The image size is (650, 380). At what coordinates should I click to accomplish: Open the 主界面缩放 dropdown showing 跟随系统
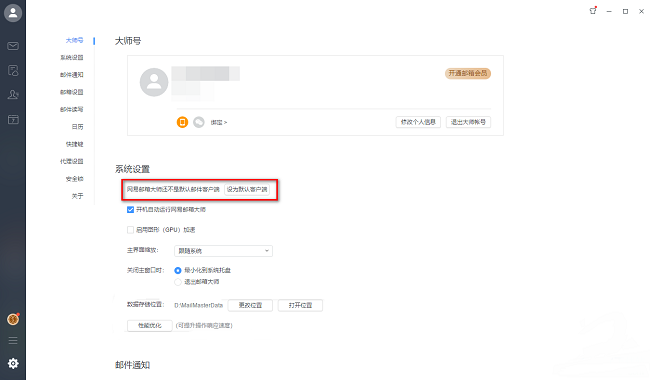[x=223, y=251]
